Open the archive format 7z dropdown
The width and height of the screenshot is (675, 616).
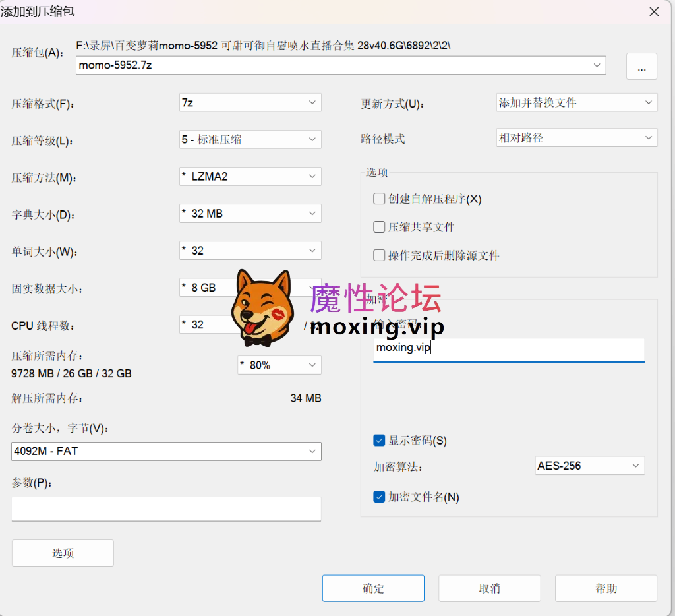click(x=250, y=102)
